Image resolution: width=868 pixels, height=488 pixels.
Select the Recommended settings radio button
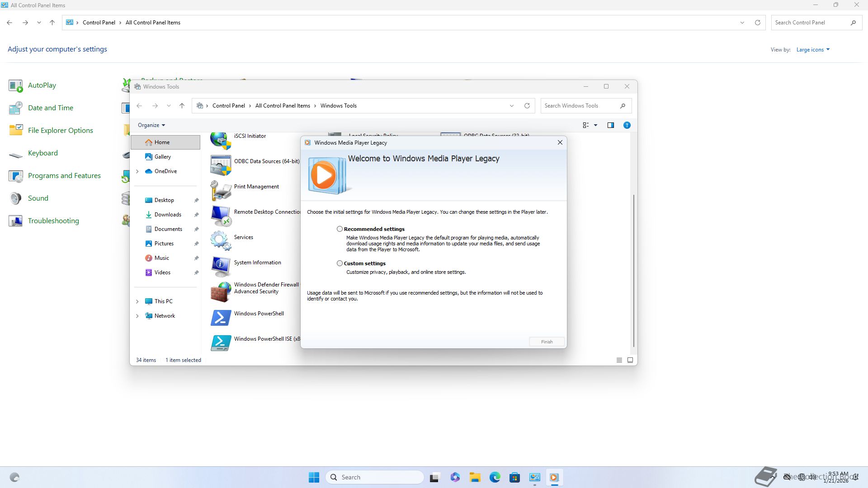(x=340, y=229)
